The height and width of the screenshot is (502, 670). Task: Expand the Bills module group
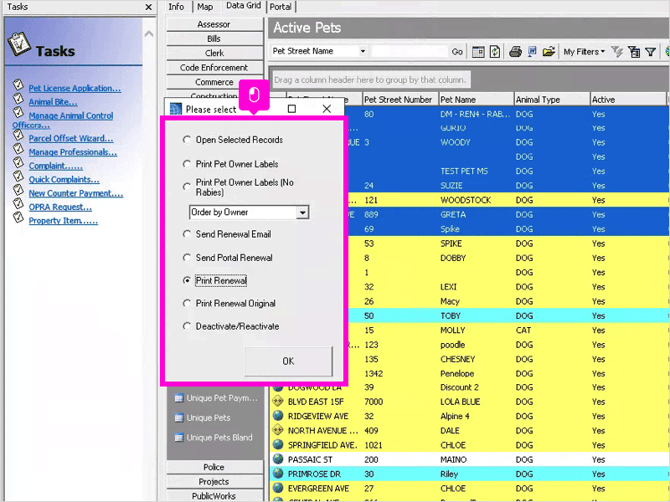click(x=215, y=39)
